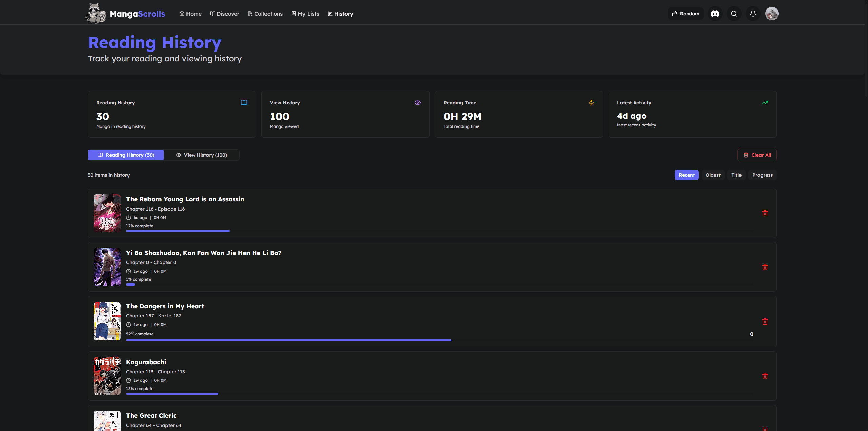The height and width of the screenshot is (431, 868).
Task: Open the user profile avatar
Action: 772,14
